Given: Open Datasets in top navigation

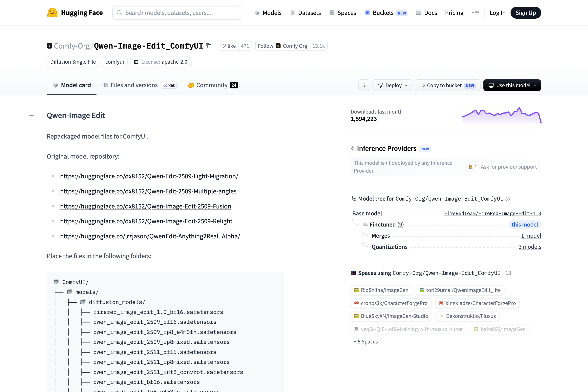Looking at the screenshot, I should pos(306,13).
